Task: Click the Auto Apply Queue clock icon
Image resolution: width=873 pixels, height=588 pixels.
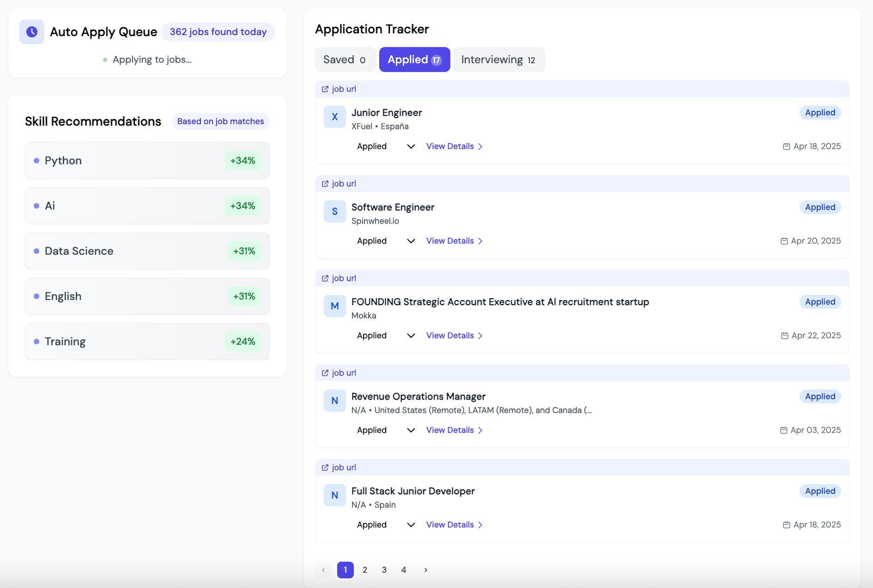Action: tap(32, 32)
